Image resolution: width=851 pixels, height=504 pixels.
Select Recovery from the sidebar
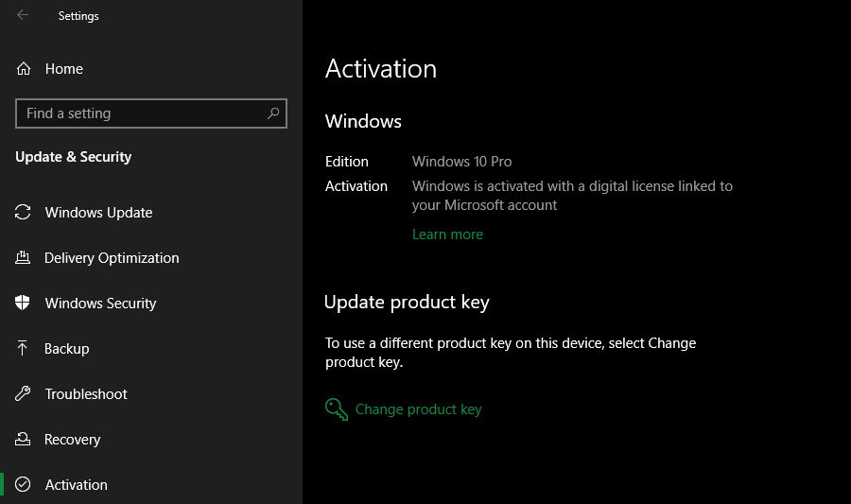[72, 440]
